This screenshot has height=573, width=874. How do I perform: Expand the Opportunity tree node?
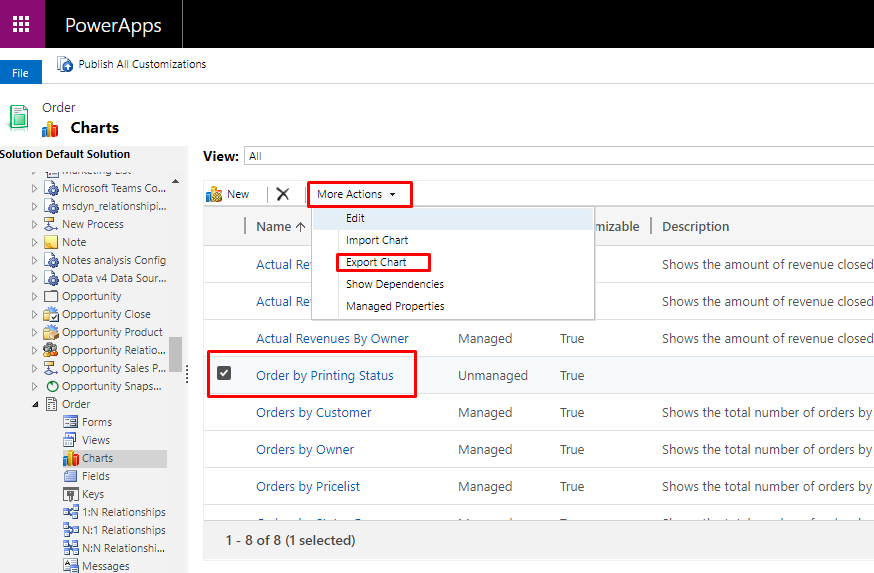tap(35, 296)
